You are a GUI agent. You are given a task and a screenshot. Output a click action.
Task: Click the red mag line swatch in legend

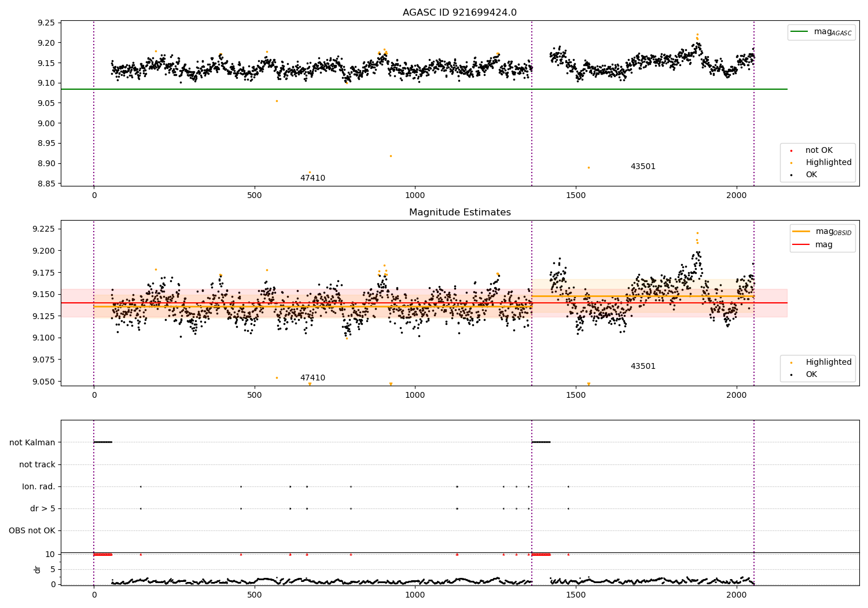point(801,244)
